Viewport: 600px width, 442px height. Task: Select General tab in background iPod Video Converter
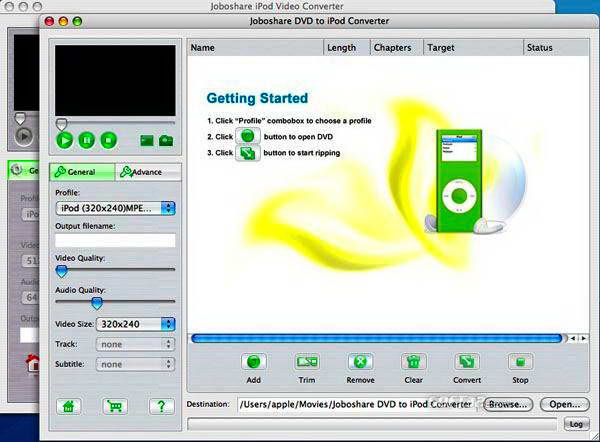coord(24,170)
